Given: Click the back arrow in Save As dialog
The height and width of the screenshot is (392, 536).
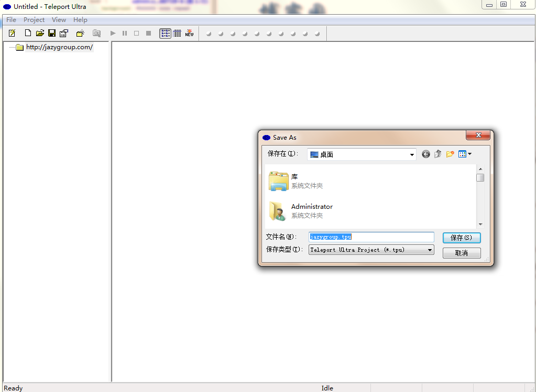Looking at the screenshot, I should pyautogui.click(x=426, y=154).
